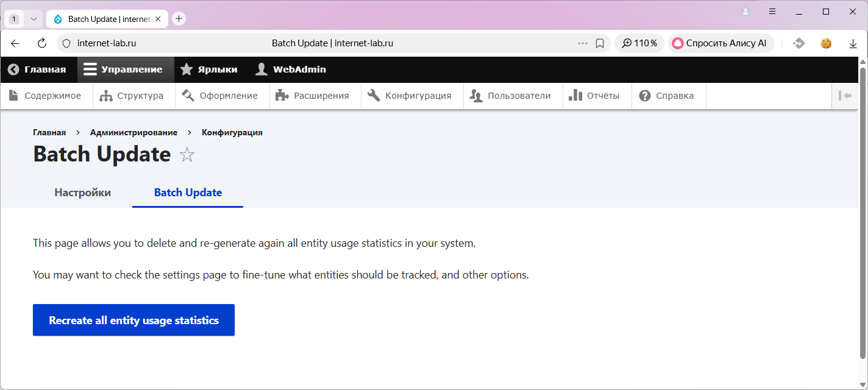
Task: Open the browser downloads icon
Action: click(853, 43)
